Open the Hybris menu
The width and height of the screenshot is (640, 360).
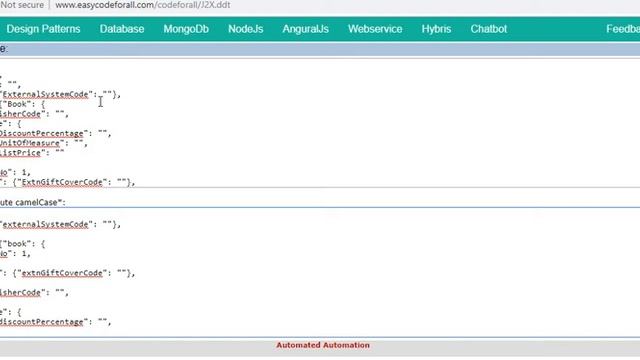click(436, 29)
